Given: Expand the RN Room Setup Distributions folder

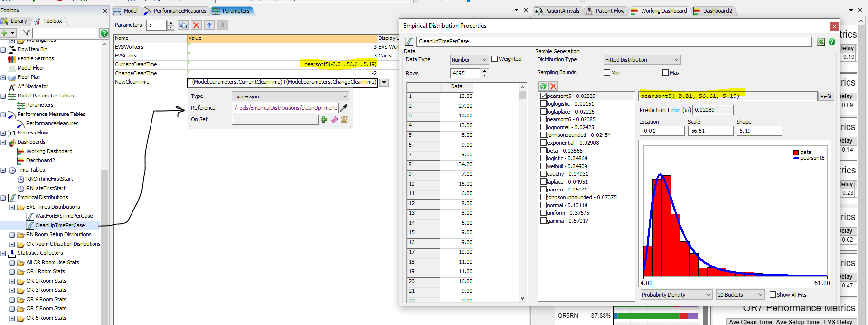Looking at the screenshot, I should [12, 235].
